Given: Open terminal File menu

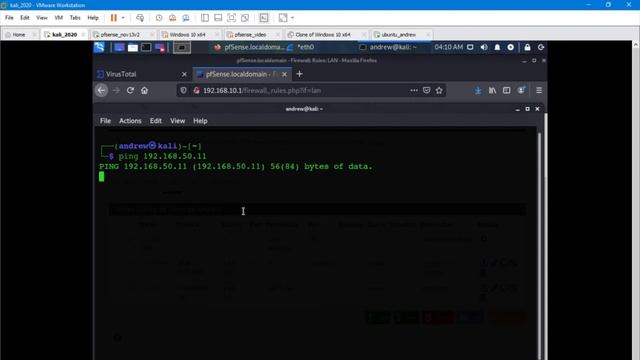Looking at the screenshot, I should (x=105, y=121).
